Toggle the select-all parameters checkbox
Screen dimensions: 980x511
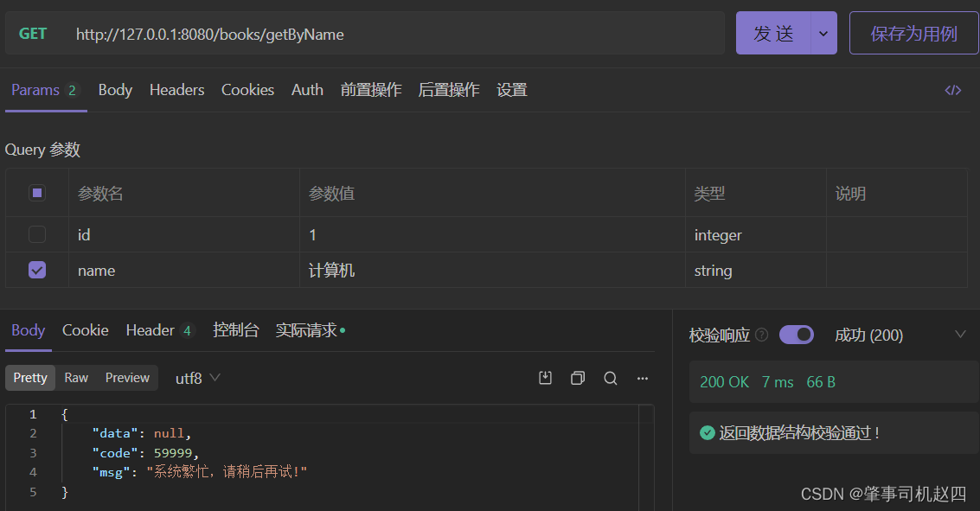click(x=37, y=193)
